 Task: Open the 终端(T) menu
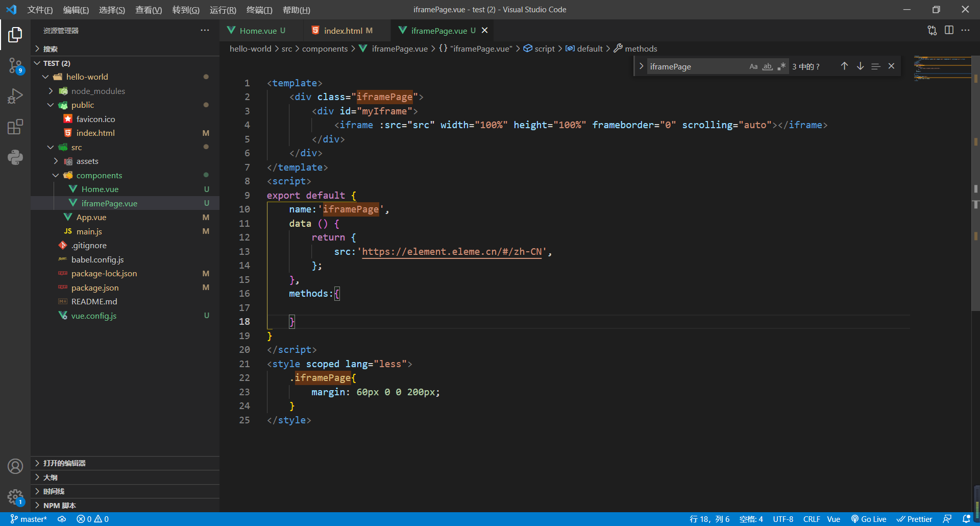point(259,10)
